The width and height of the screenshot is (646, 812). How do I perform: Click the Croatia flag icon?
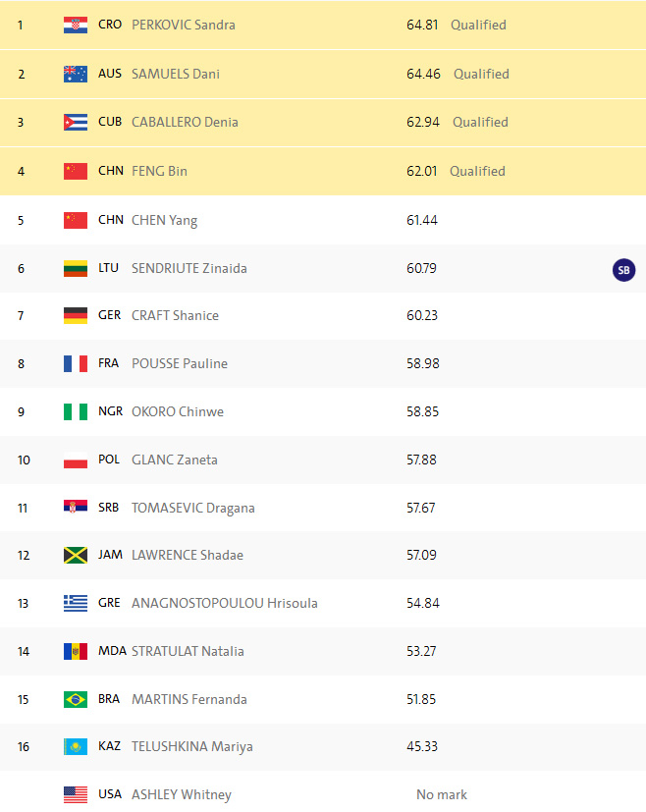76,25
